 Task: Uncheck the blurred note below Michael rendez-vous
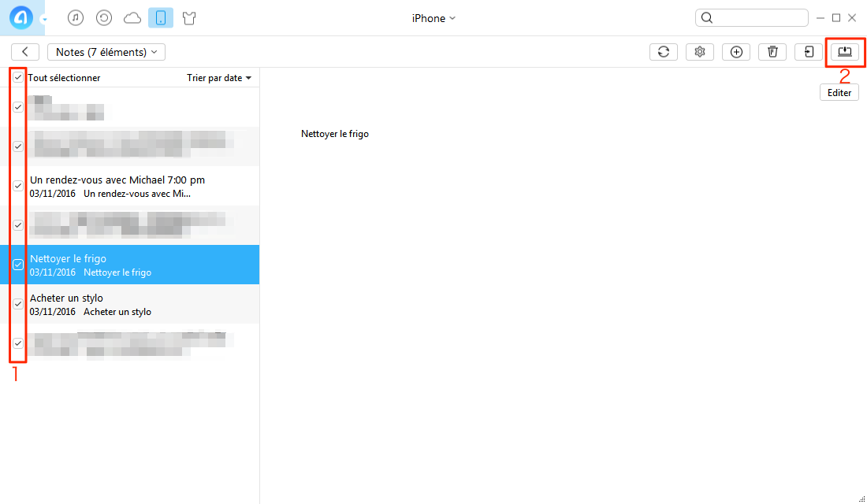coord(18,225)
